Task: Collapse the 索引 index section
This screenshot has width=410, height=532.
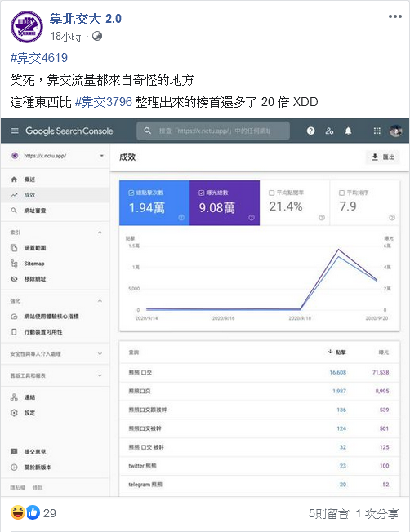Action: click(x=100, y=233)
